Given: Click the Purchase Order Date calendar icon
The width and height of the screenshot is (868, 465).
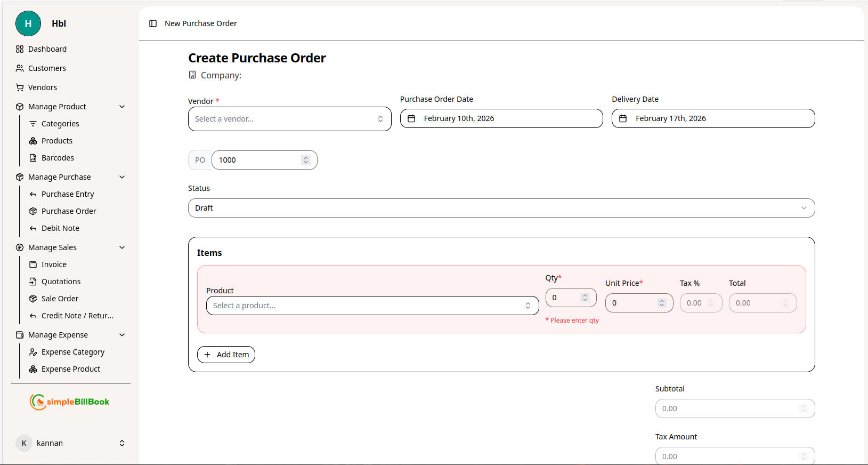Looking at the screenshot, I should point(411,118).
